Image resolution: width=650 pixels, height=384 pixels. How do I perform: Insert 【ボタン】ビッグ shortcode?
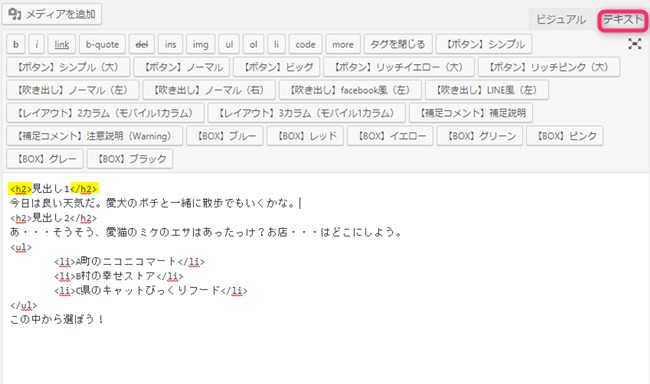tap(276, 67)
